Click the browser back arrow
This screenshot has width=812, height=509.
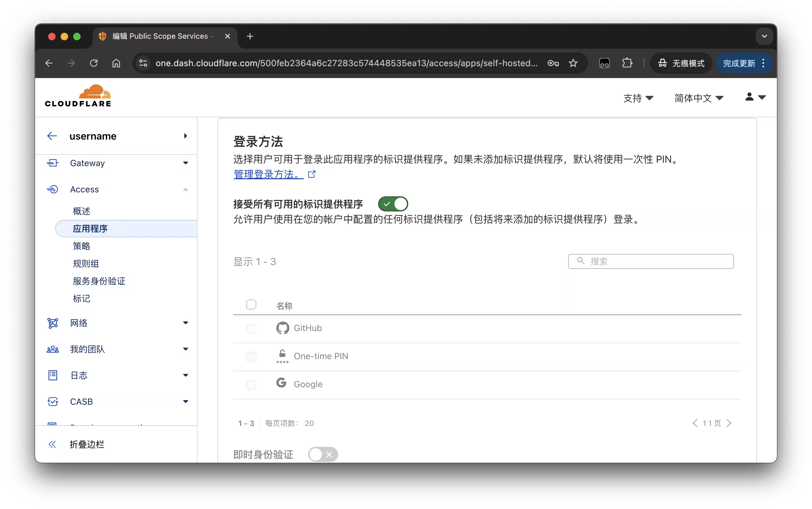(49, 63)
